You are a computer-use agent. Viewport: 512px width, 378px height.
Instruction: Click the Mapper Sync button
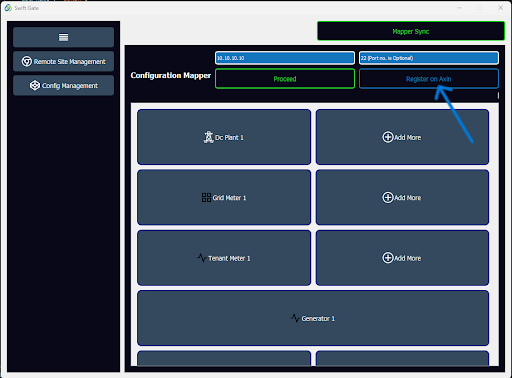tap(411, 31)
